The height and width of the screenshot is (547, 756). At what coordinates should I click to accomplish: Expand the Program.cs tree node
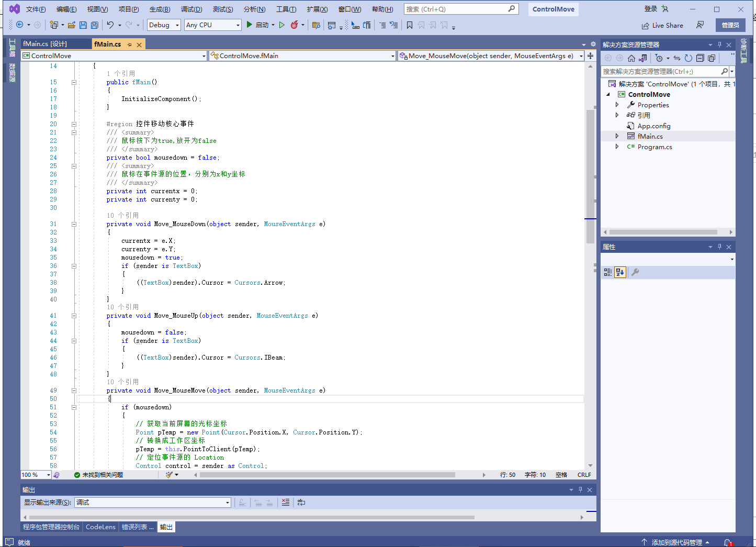pos(617,147)
